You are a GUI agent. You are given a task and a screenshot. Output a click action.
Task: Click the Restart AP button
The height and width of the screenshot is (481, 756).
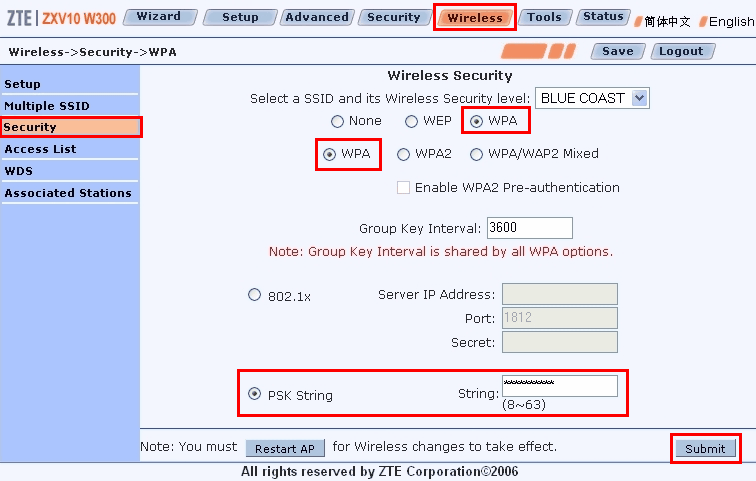[x=285, y=448]
